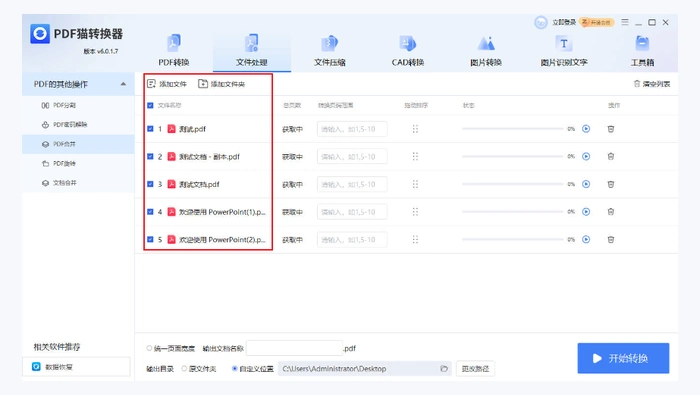Click the output path field showing Desktop
This screenshot has width=700, height=395.
364,369
